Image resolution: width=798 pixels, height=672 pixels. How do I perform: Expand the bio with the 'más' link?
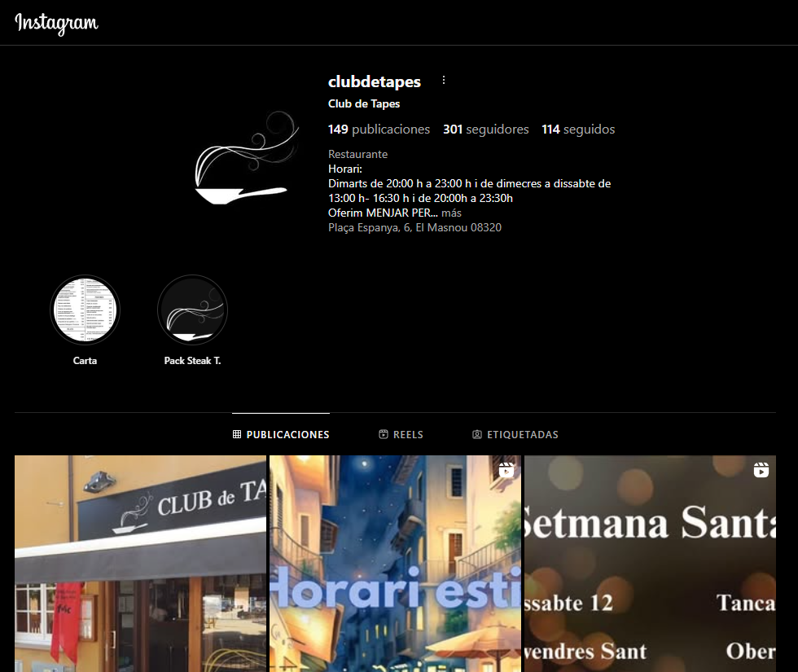tap(451, 213)
